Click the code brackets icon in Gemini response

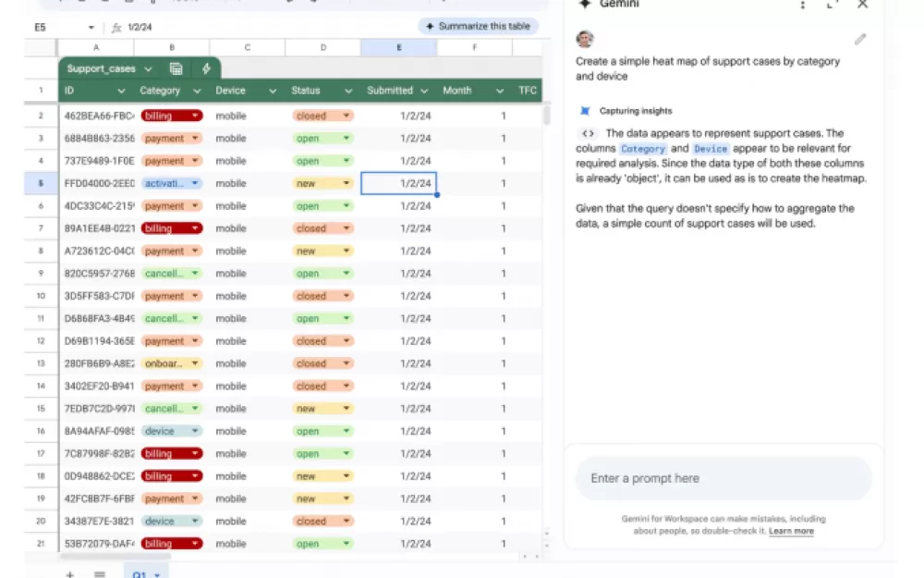click(x=588, y=133)
